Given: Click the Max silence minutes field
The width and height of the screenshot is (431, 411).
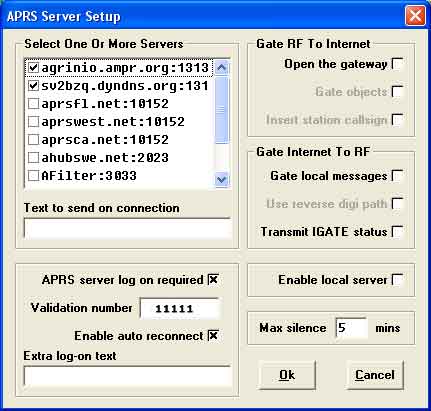Looking at the screenshot, I should [x=352, y=328].
